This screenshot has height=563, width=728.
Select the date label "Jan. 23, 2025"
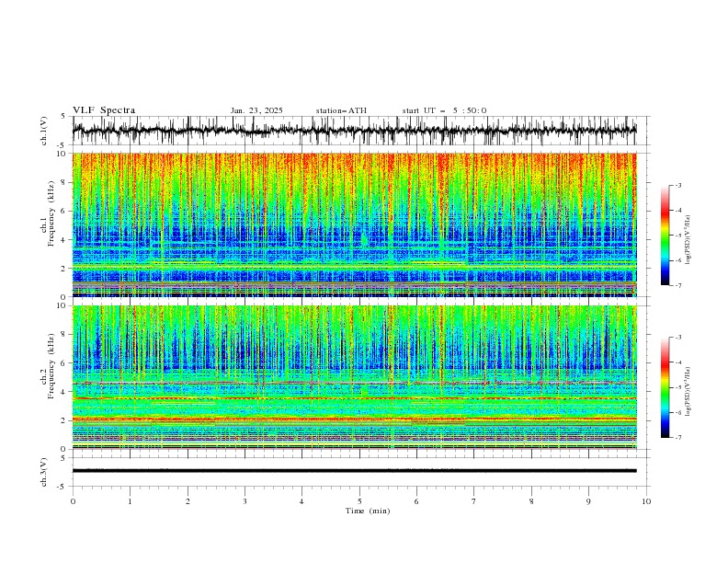256,110
